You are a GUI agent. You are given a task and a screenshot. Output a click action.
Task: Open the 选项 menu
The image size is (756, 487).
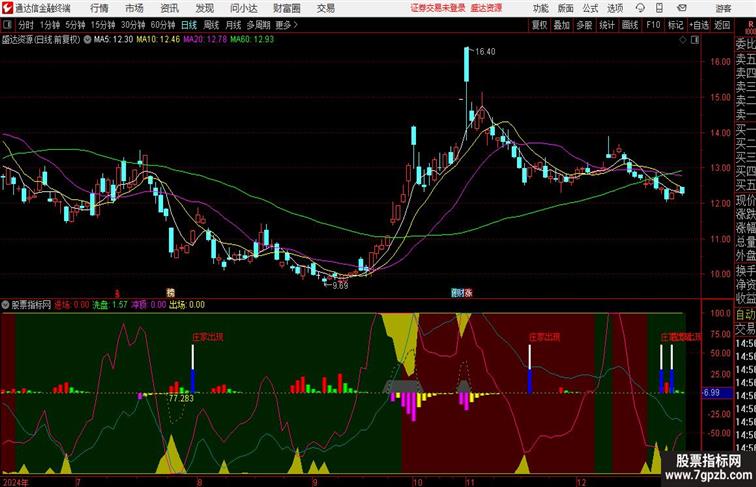point(615,8)
